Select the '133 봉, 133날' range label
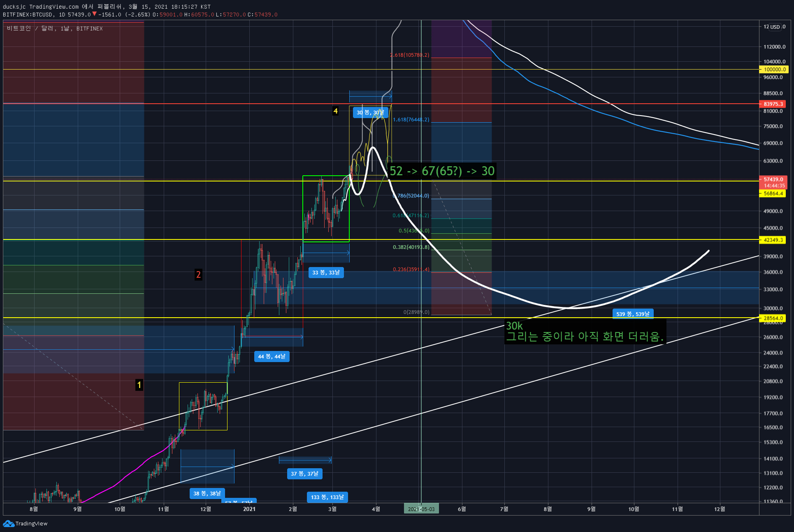Screen dimensions: 794x532 327,497
